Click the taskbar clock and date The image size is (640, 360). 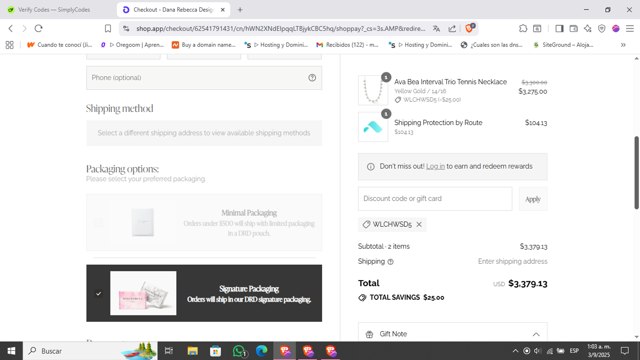[x=599, y=351]
